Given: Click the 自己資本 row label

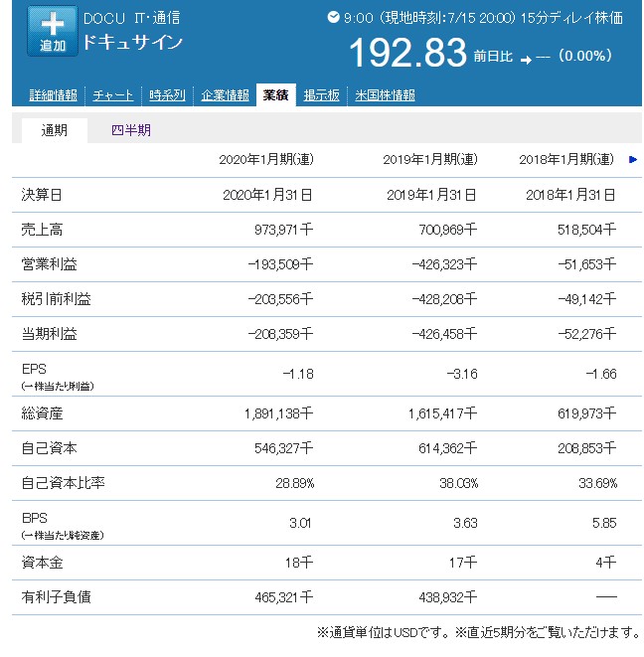Looking at the screenshot, I should pos(50,448).
